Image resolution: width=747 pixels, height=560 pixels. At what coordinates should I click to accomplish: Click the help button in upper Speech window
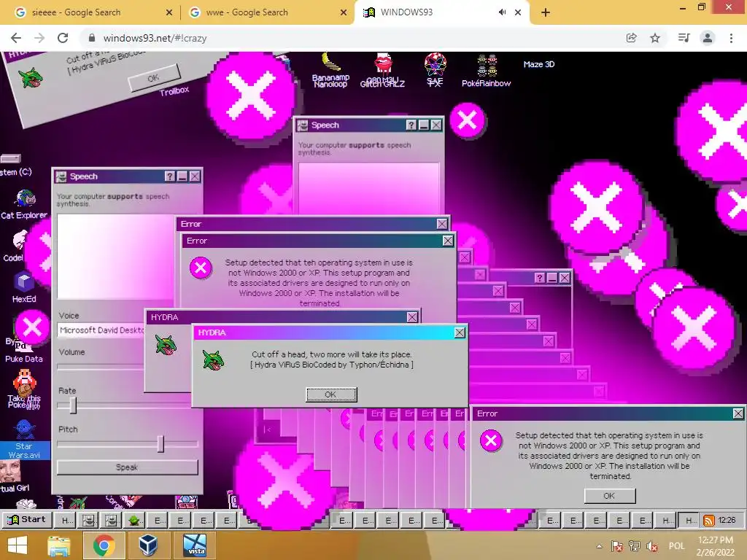pyautogui.click(x=411, y=125)
